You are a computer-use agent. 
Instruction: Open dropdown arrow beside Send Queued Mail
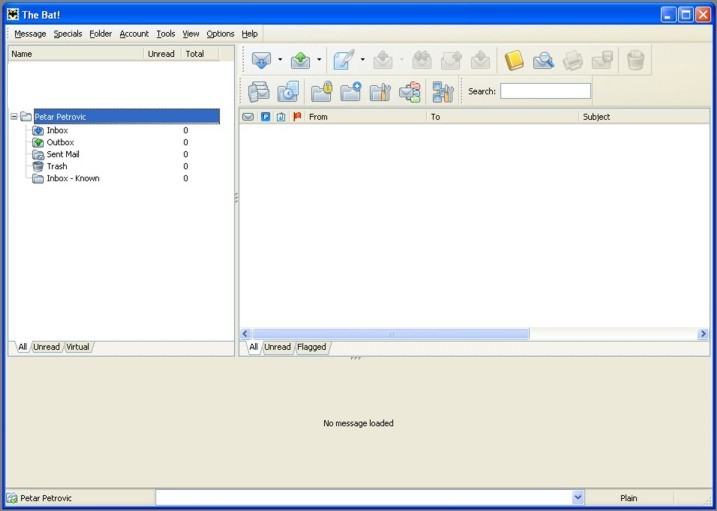pos(319,59)
